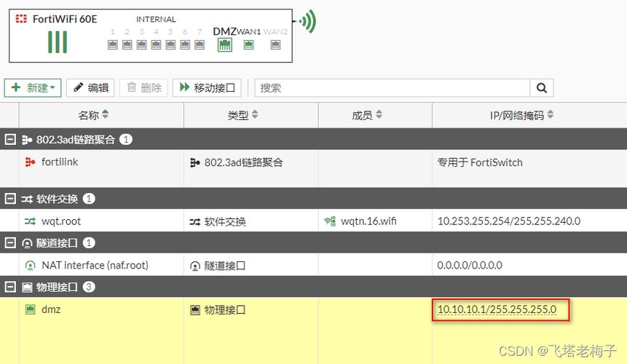The height and width of the screenshot is (364, 627).
Task: Select the fortilink interface name
Action: (60, 162)
